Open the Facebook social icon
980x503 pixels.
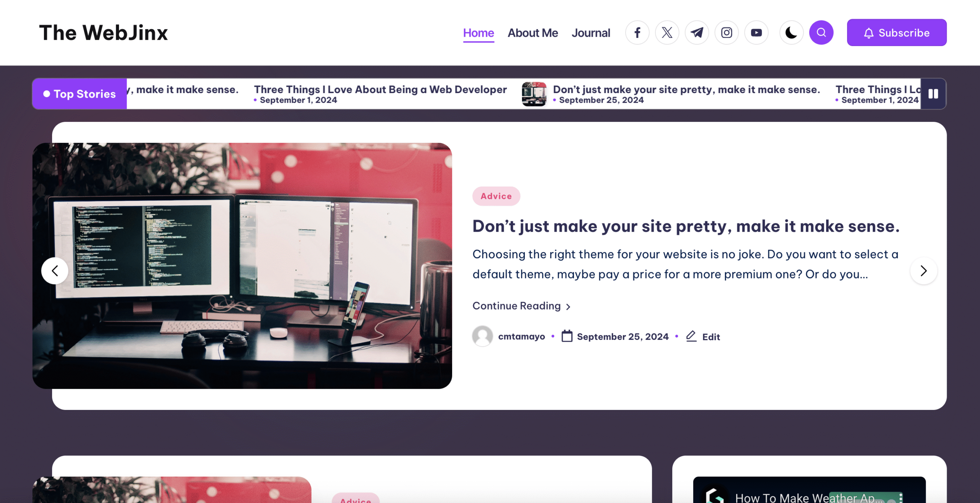pos(637,33)
